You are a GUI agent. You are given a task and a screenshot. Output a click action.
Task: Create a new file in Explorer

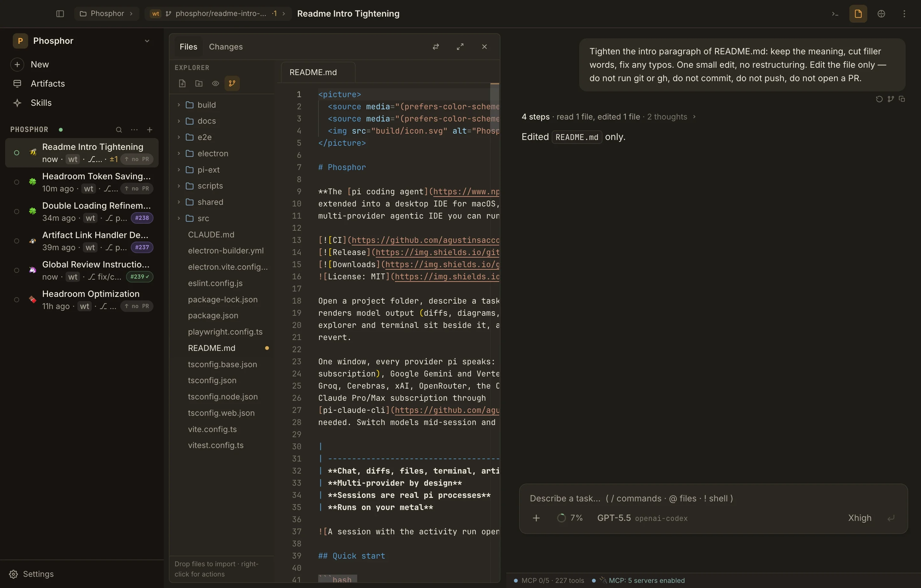tap(182, 83)
